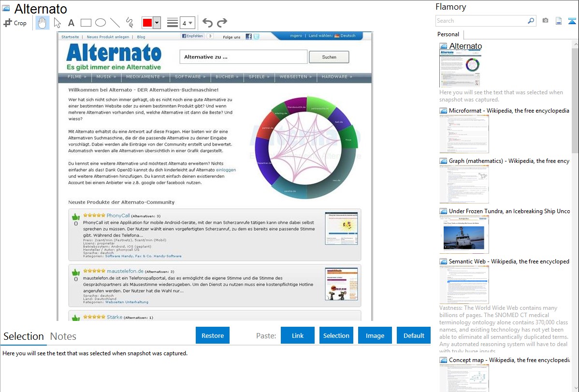The width and height of the screenshot is (579, 392).
Task: Click the magnifier search icon
Action: coord(531,21)
